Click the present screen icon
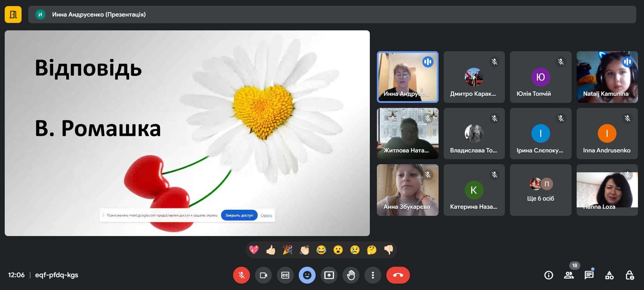 click(x=329, y=275)
